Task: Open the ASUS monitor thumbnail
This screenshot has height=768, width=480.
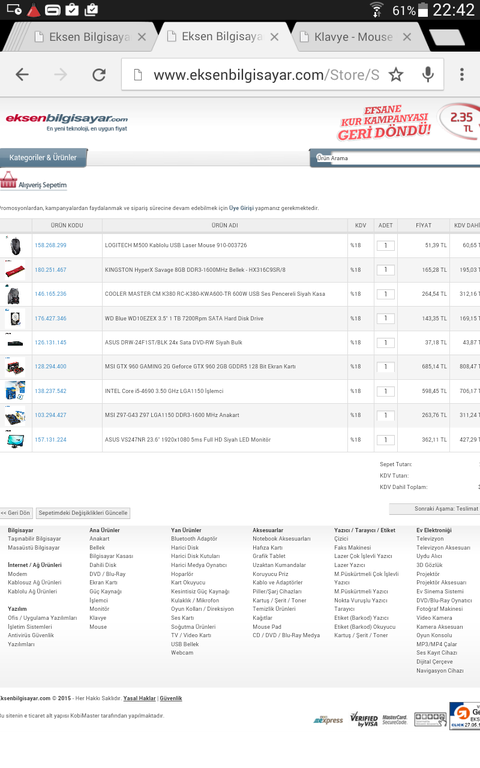Action: (15, 440)
